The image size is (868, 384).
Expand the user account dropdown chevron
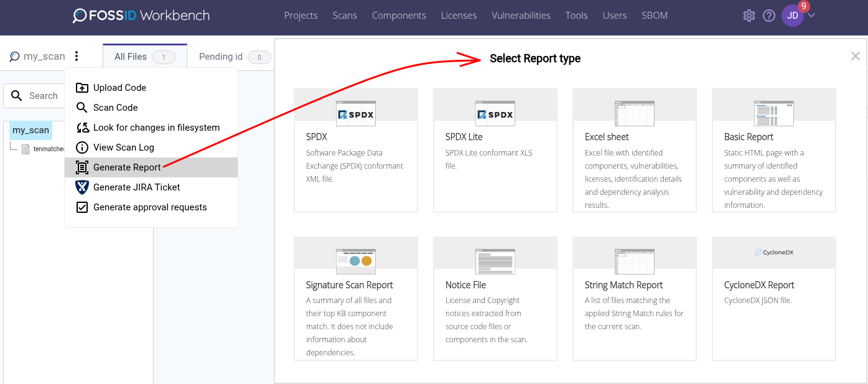click(811, 16)
